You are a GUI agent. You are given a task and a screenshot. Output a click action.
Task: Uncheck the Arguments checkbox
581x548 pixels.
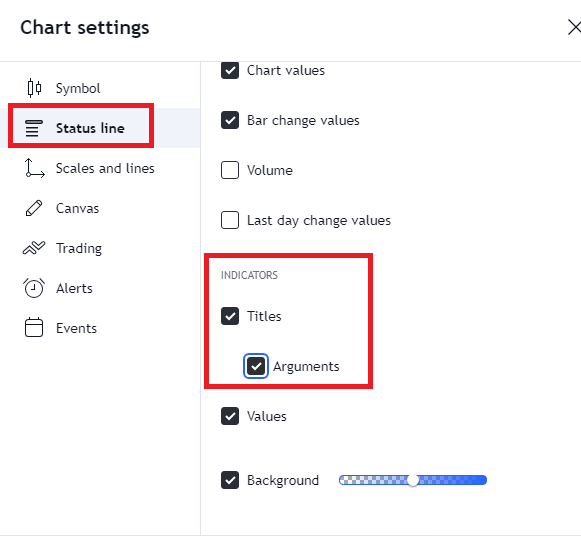[256, 366]
